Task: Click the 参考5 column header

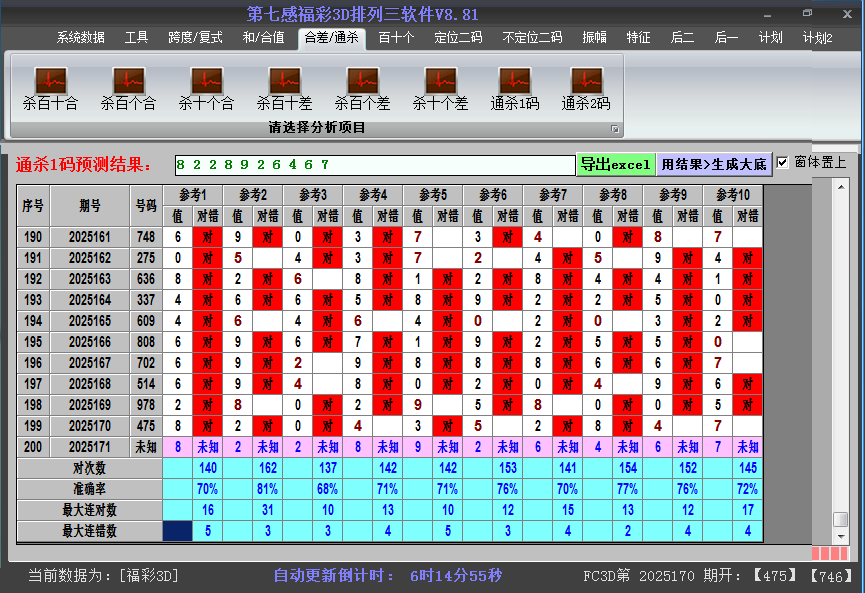Action: coord(433,195)
